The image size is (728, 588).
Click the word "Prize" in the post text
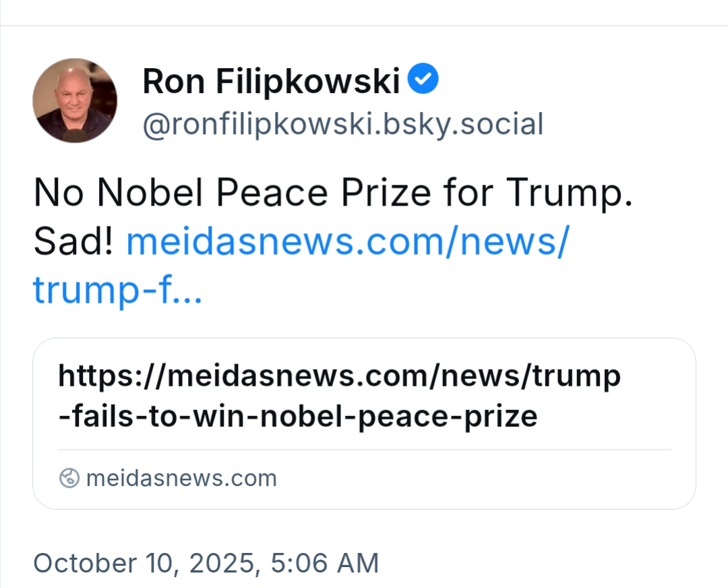pyautogui.click(x=386, y=193)
